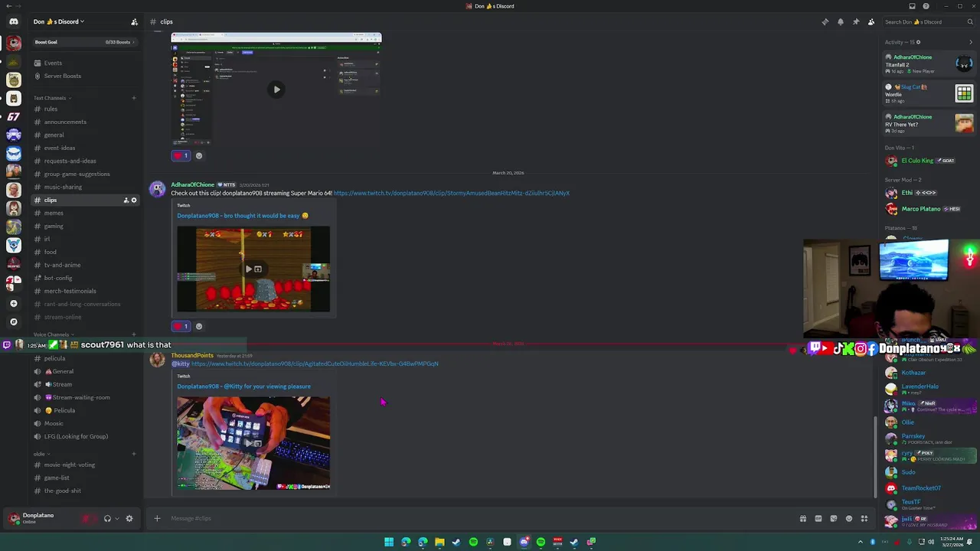Image resolution: width=980 pixels, height=551 pixels.
Task: Open Events in the sidebar
Action: (x=53, y=63)
